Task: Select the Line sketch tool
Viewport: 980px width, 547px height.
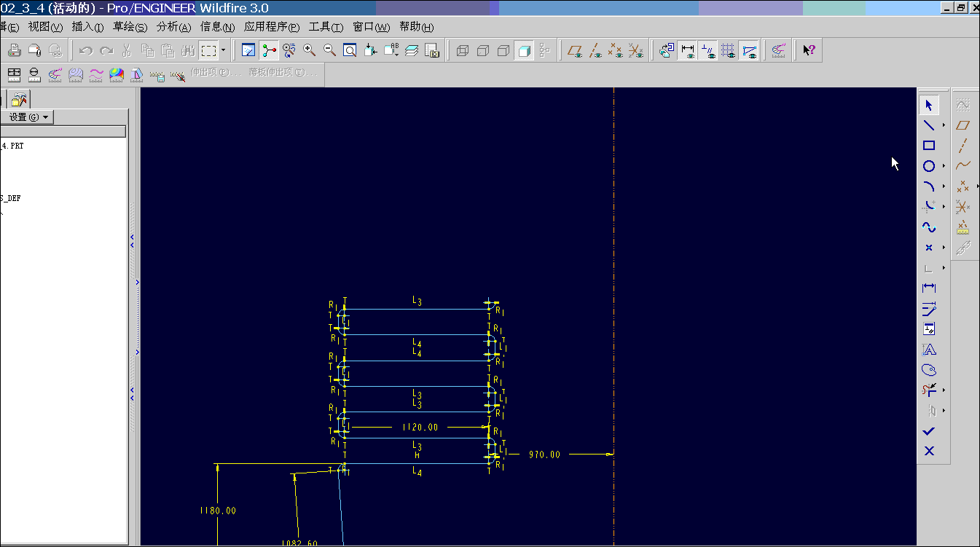Action: (929, 125)
